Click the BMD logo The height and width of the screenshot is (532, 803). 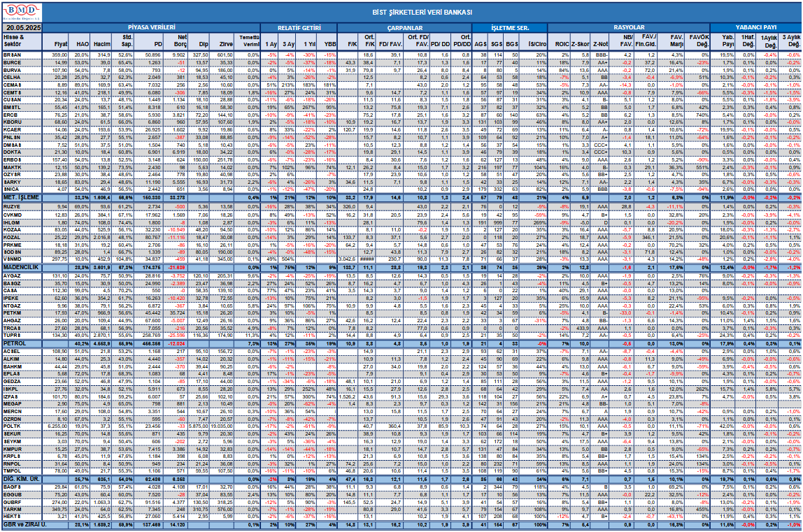[x=22, y=13]
